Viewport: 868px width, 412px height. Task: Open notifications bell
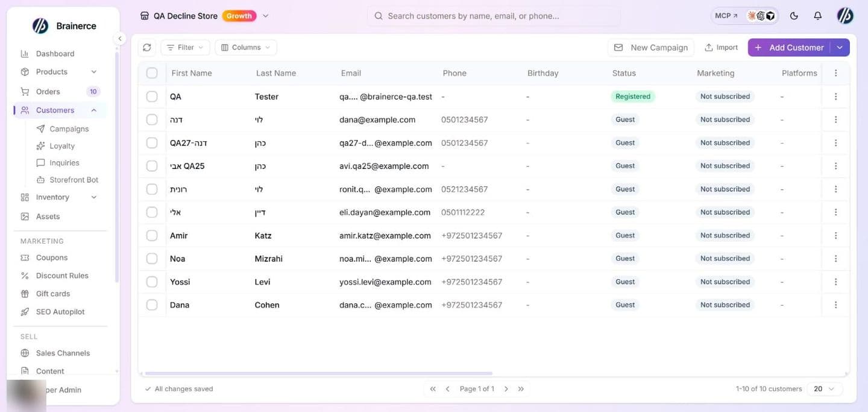click(817, 16)
